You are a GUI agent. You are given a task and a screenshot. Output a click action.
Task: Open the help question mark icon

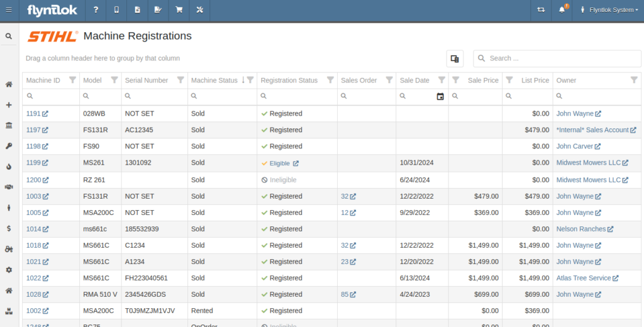(96, 10)
